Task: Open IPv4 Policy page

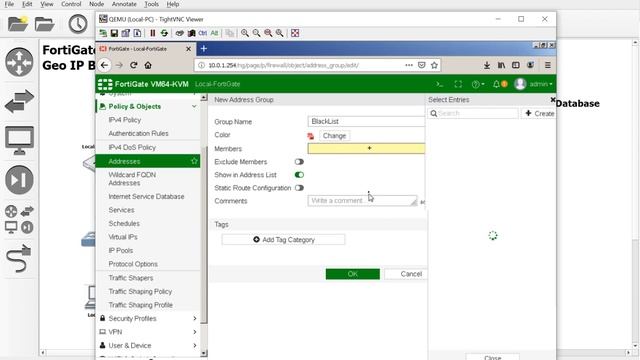Action: point(124,120)
